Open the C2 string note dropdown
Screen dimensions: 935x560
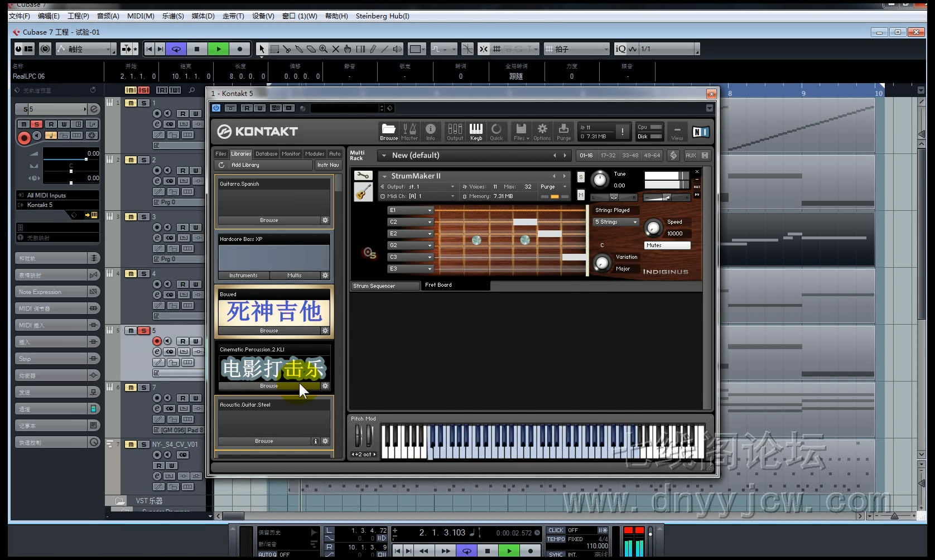411,222
